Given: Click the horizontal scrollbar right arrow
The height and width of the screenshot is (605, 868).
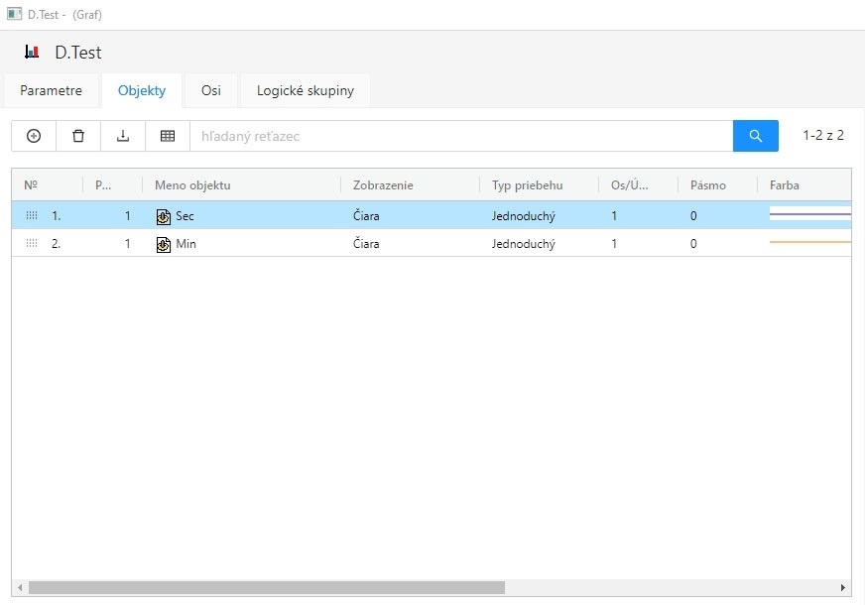Looking at the screenshot, I should 843,587.
